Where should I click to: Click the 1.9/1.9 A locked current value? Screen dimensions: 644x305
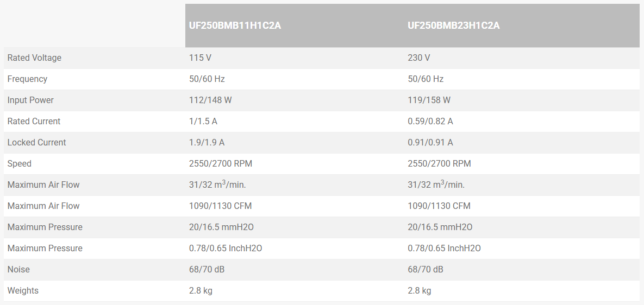(207, 143)
